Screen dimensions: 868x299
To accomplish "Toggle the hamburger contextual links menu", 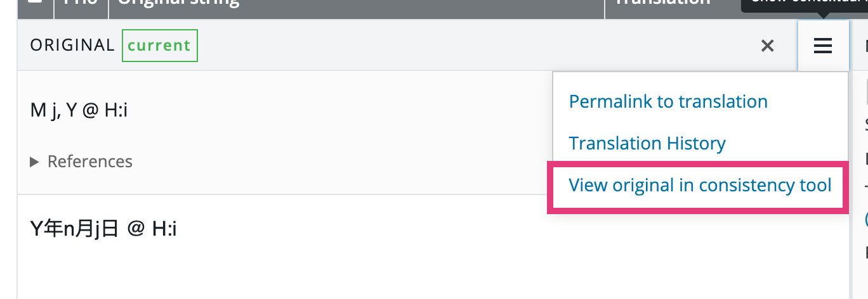I will (823, 46).
